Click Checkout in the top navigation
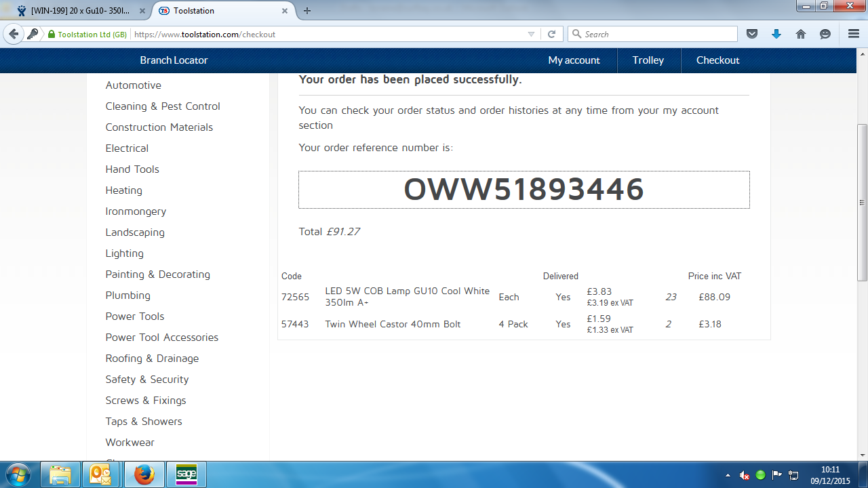The image size is (868, 488). tap(717, 60)
